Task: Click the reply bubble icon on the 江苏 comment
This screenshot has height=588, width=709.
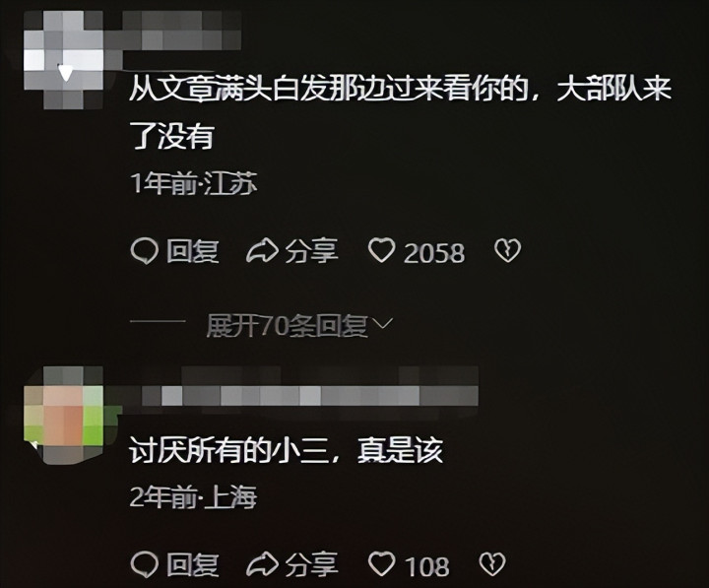Action: click(x=144, y=251)
